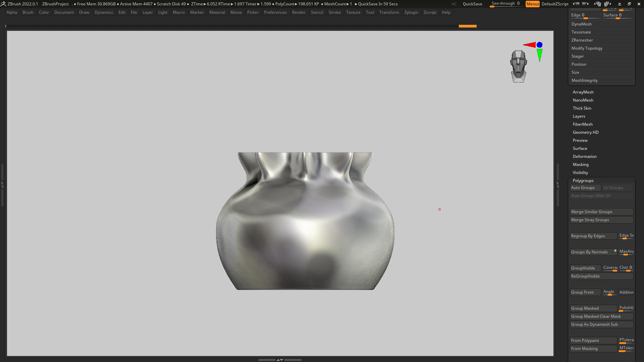The image size is (644, 362).
Task: Click the hide ZBrush window icon
Action: 620,4
